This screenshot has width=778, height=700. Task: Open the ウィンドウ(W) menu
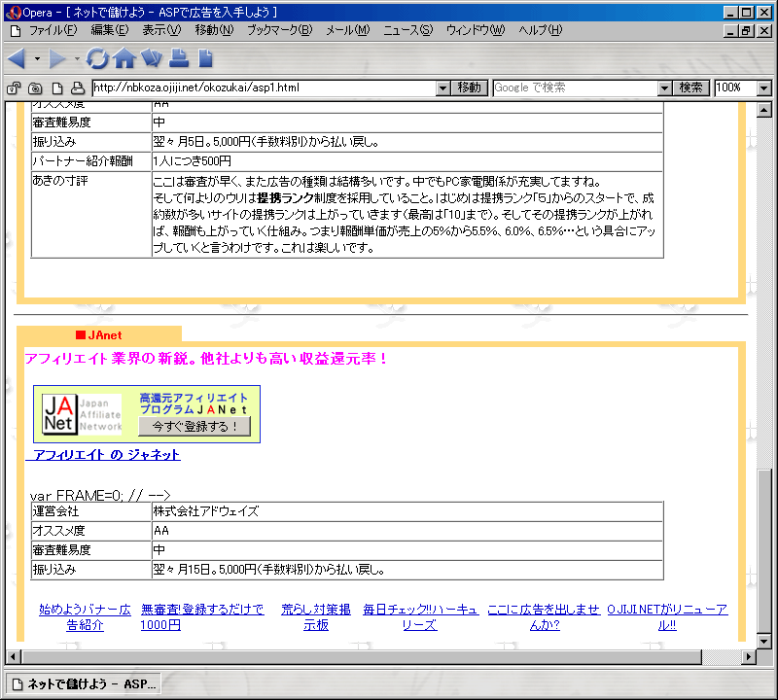coord(476,30)
